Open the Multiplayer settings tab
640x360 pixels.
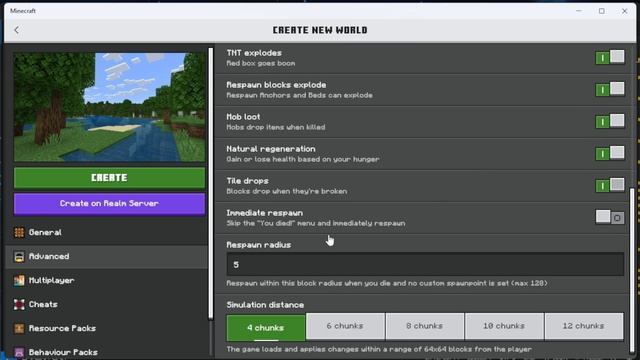point(107,280)
